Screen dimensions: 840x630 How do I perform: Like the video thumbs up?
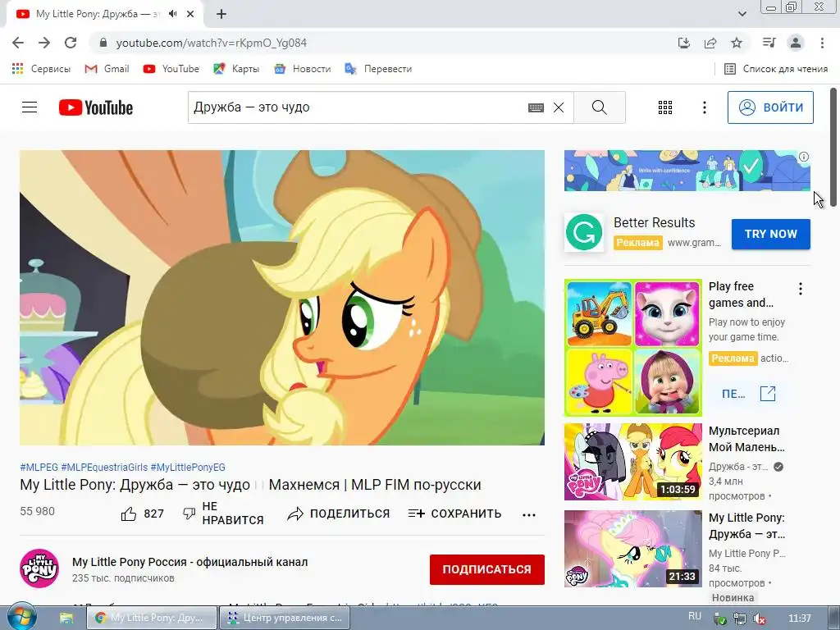pos(142,514)
